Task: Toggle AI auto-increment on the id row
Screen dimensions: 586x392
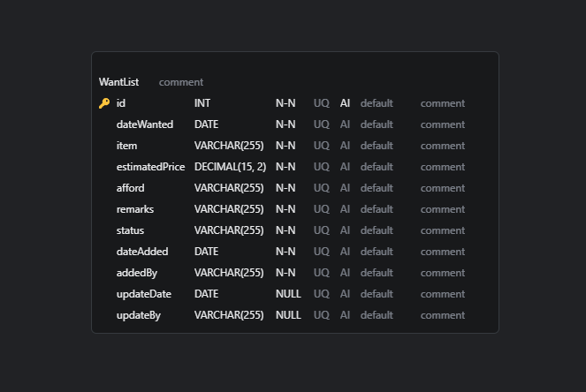Action: [346, 103]
